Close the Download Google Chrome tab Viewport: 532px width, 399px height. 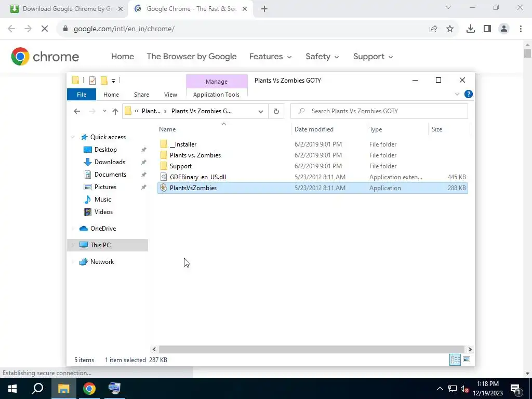coord(120,9)
